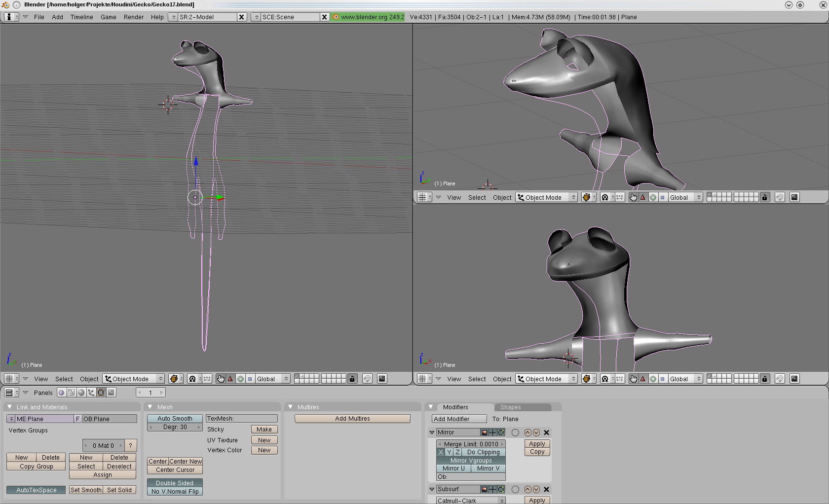Click the render image icon in bottom-right viewport header
The width and height of the screenshot is (829, 504).
coord(794,379)
